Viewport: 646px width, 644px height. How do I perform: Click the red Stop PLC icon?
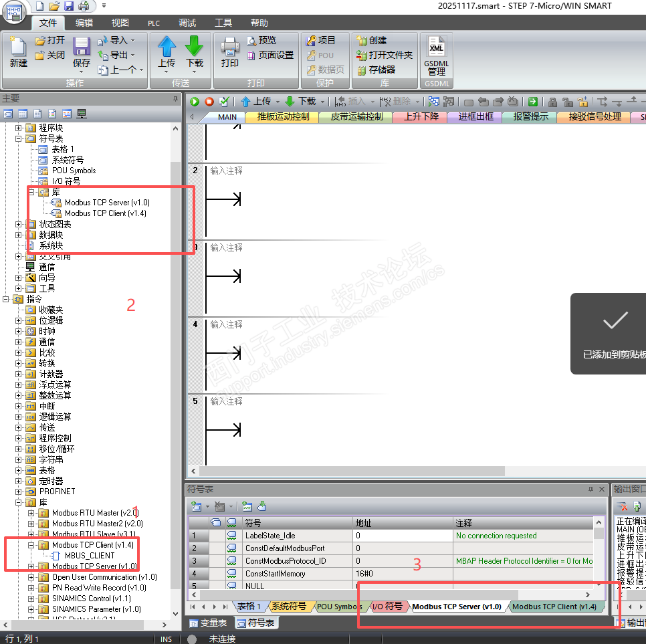(x=209, y=102)
